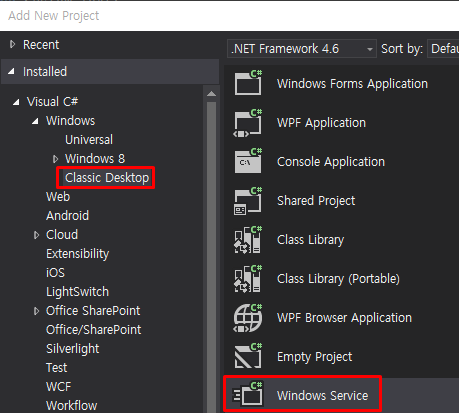Screen dimensions: 459x413
Task: Select the Windows 8 tree item
Action: click(95, 158)
